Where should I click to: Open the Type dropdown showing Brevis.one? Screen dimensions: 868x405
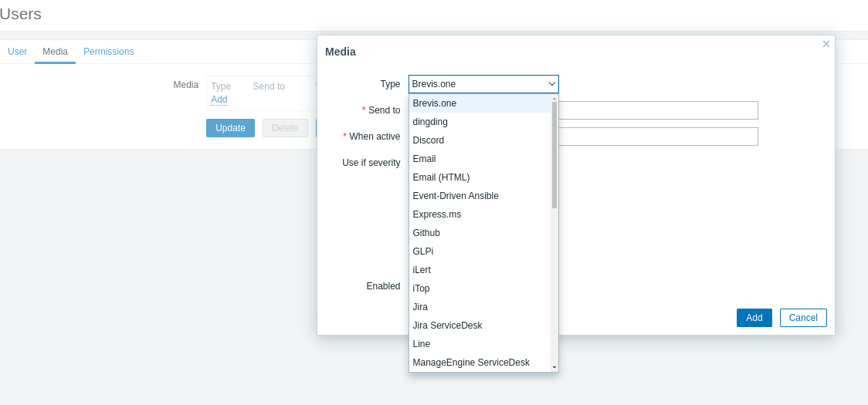[x=483, y=84]
